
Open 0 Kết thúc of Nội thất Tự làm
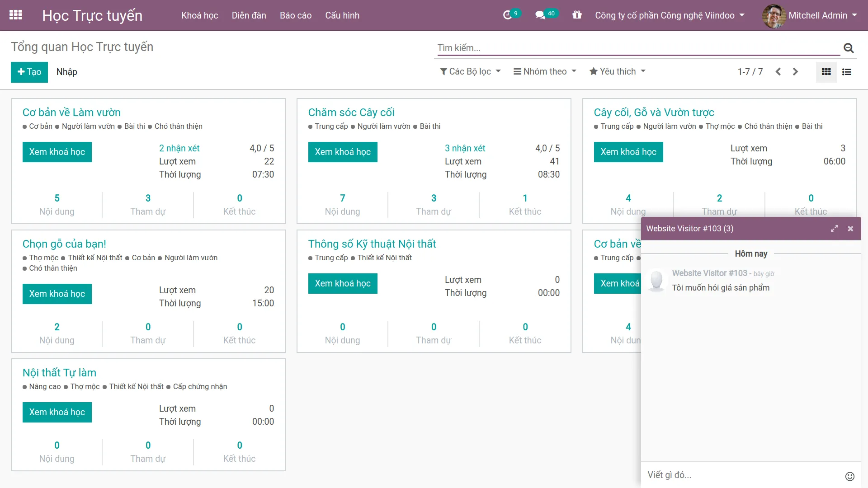[x=239, y=452]
